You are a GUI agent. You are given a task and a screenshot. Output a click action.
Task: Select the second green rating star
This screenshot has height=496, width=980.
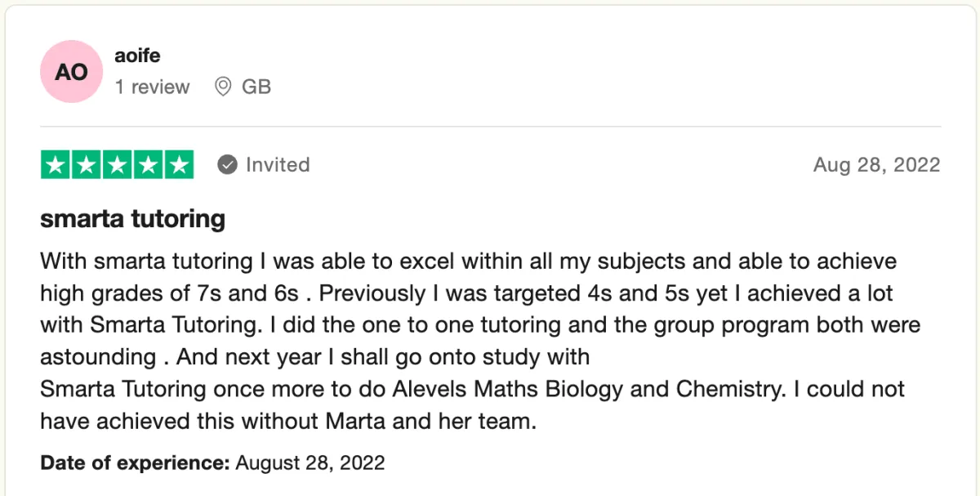(87, 165)
